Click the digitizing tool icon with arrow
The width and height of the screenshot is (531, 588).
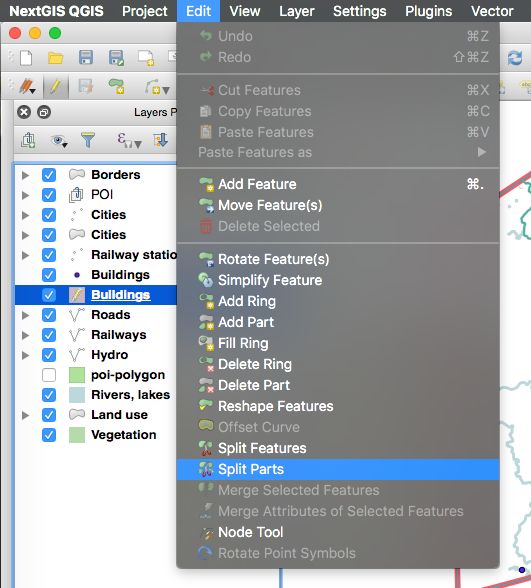pos(157,87)
